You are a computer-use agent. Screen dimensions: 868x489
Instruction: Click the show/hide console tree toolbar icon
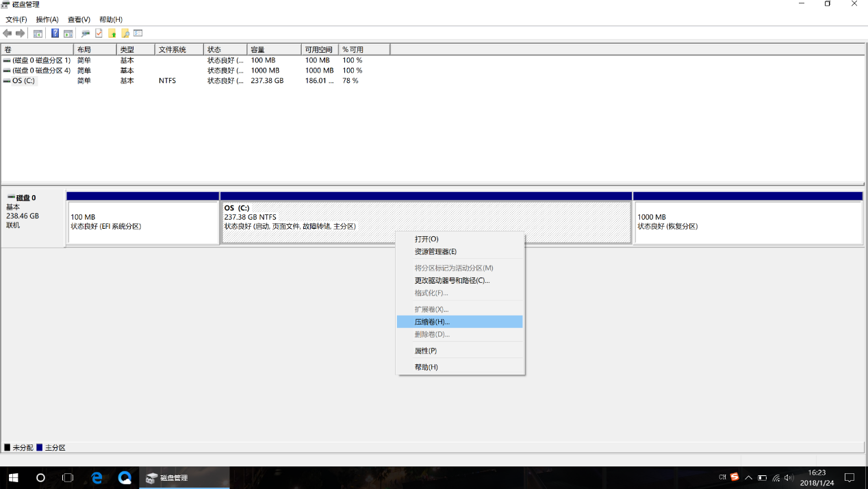click(38, 34)
